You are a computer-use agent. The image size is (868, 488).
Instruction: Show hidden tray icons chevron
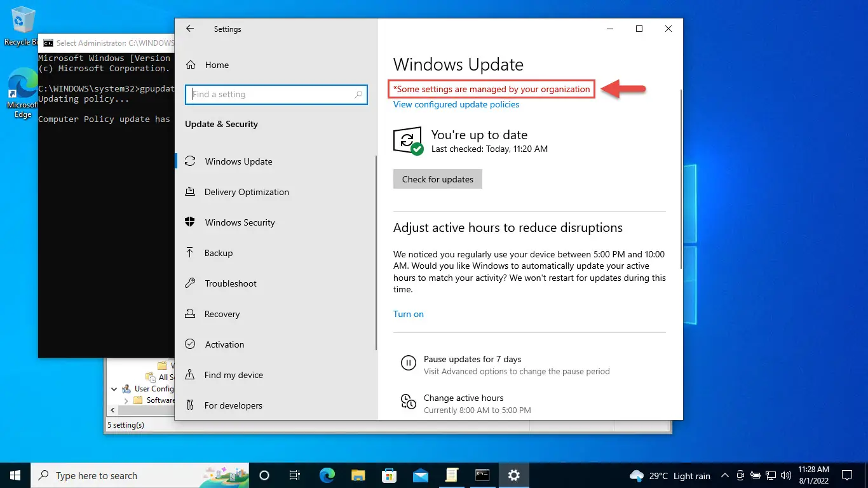tap(725, 475)
